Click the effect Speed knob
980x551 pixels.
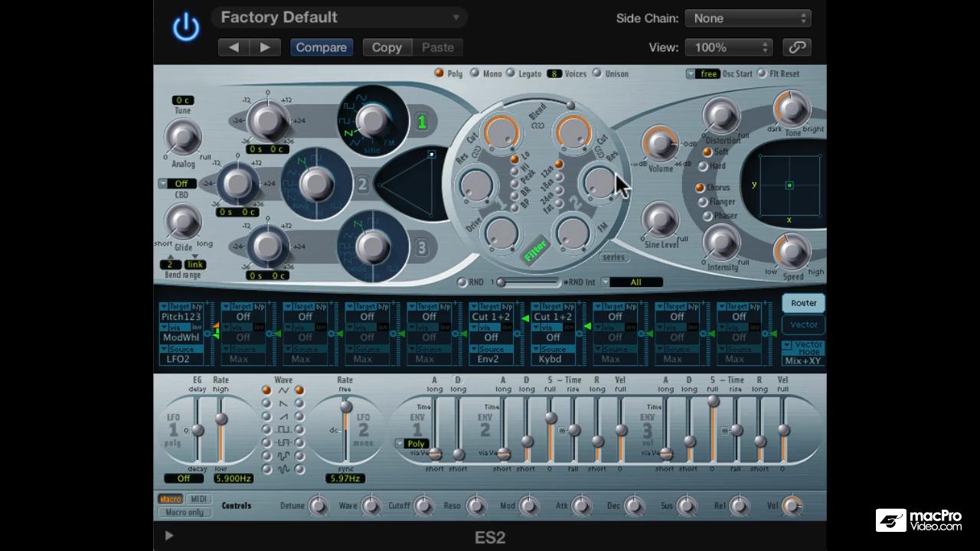792,250
